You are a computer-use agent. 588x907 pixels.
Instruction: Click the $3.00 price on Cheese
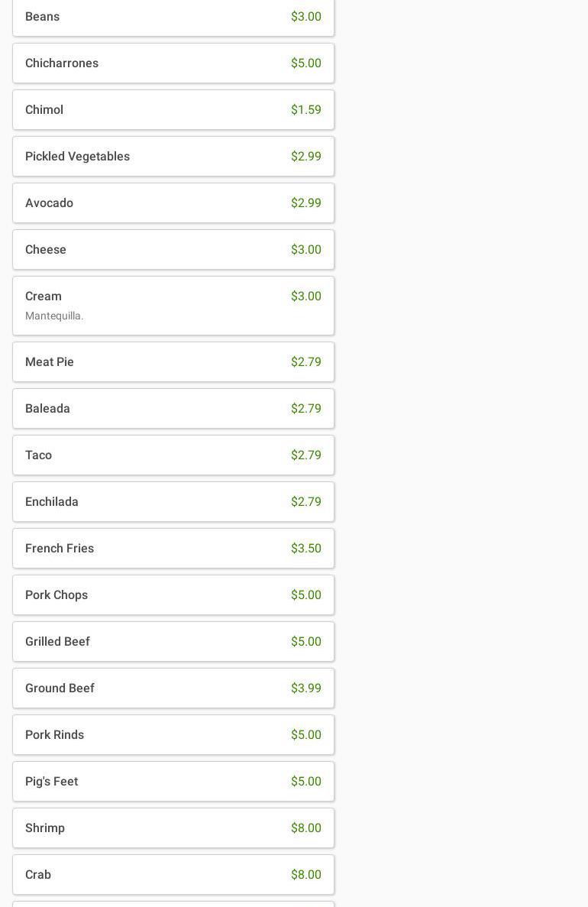click(305, 250)
